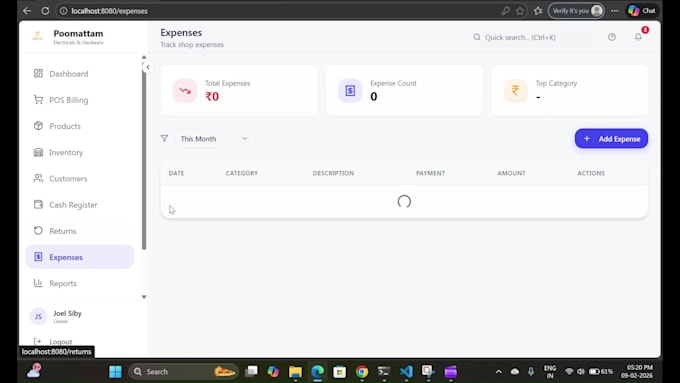Viewport: 680px width, 383px height.
Task: Click the Poomattam logo
Action: (x=38, y=36)
